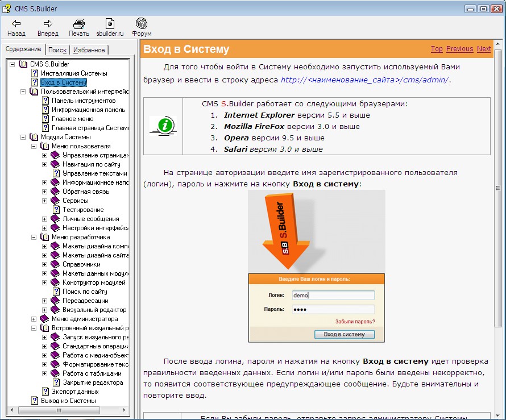
Task: Expand the Личные сообщения node
Action: 44,219
